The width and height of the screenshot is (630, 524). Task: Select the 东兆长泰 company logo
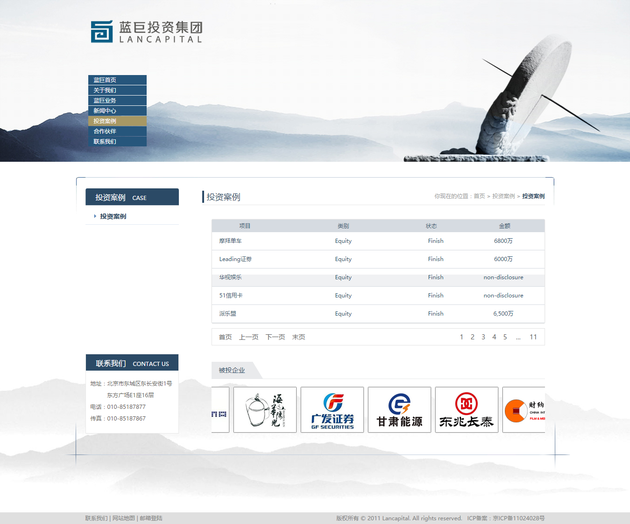(466, 410)
